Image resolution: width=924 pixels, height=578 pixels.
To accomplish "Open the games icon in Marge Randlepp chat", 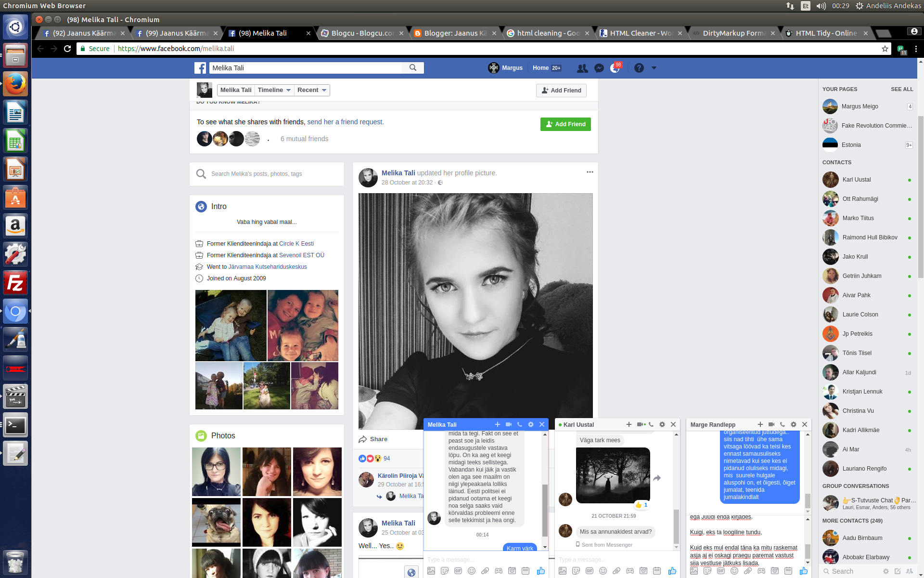I will 761,571.
